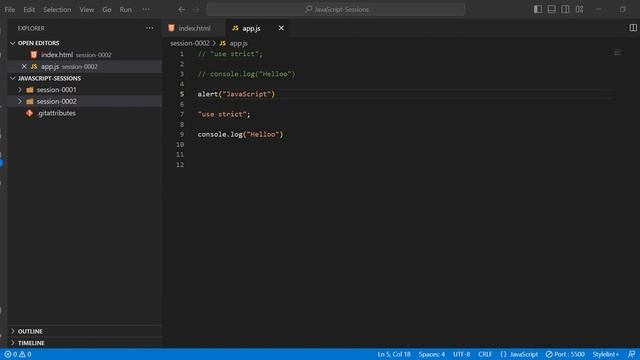Image resolution: width=640 pixels, height=360 pixels.
Task: Select app.js in Open Editors list
Action: pos(85,67)
